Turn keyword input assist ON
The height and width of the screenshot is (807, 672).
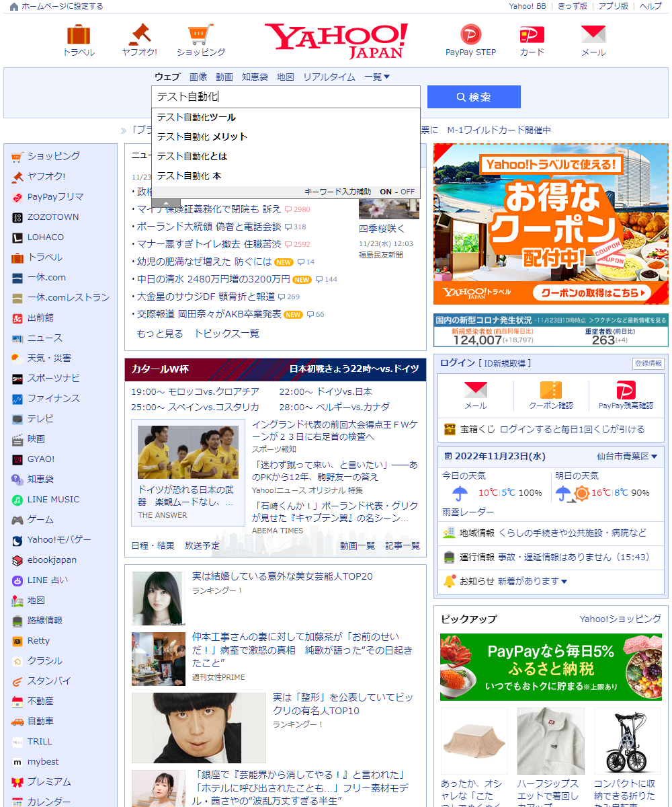point(386,192)
